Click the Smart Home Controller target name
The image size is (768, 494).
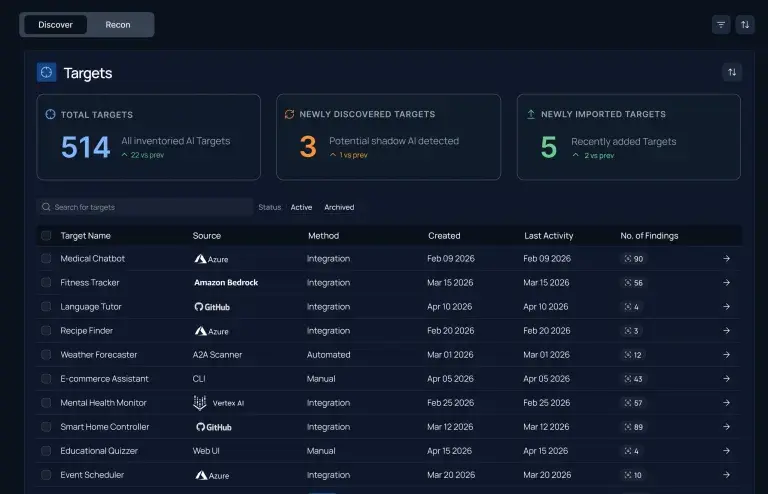point(104,426)
